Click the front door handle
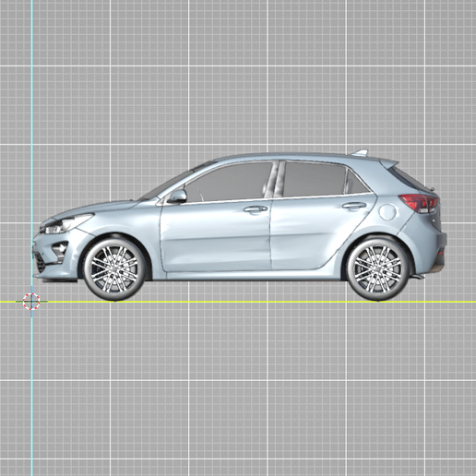 [x=256, y=209]
